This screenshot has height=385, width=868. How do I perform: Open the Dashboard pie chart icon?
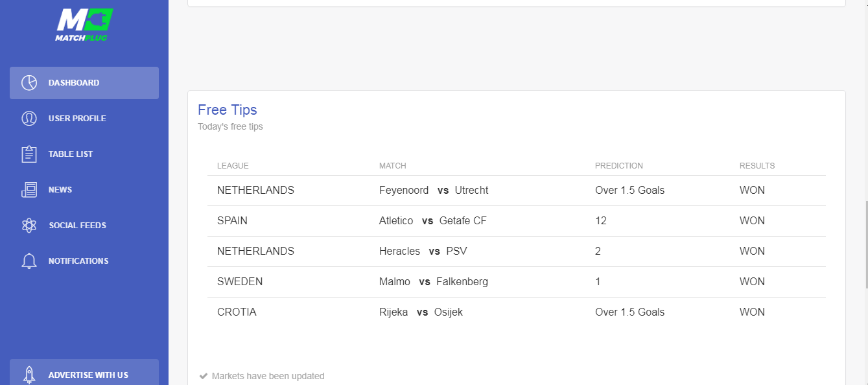coord(29,83)
